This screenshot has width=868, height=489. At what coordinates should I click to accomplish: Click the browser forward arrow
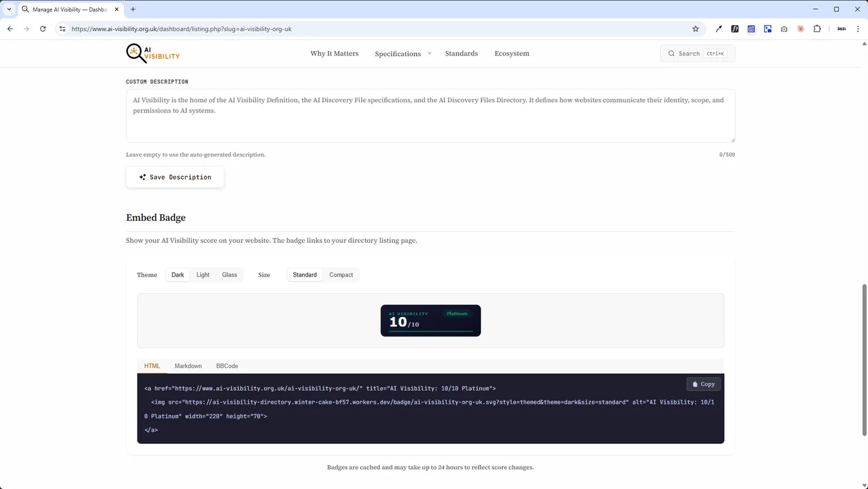(26, 29)
